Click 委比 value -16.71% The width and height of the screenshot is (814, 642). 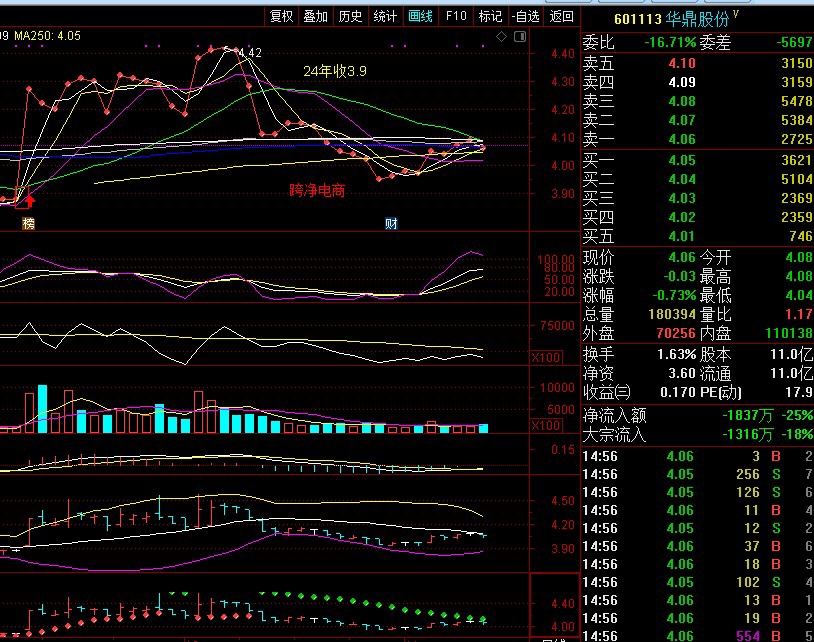click(x=670, y=42)
